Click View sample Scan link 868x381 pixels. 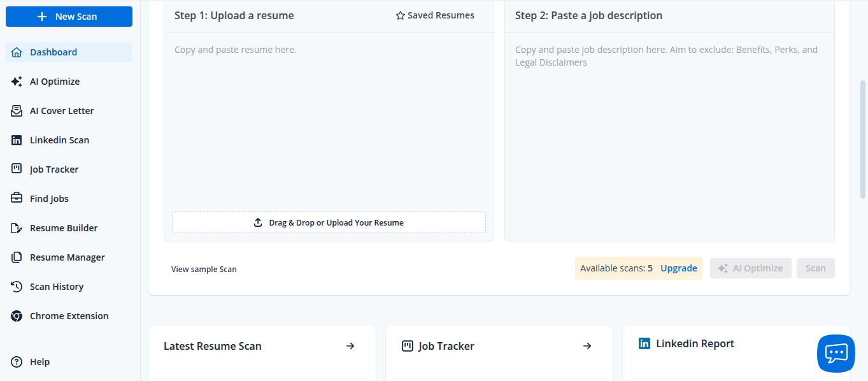204,269
